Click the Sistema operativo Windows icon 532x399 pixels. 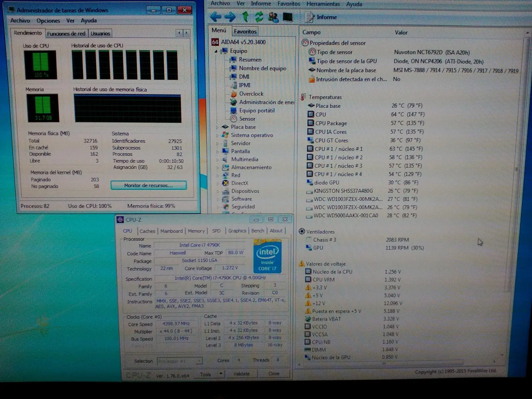[225, 135]
